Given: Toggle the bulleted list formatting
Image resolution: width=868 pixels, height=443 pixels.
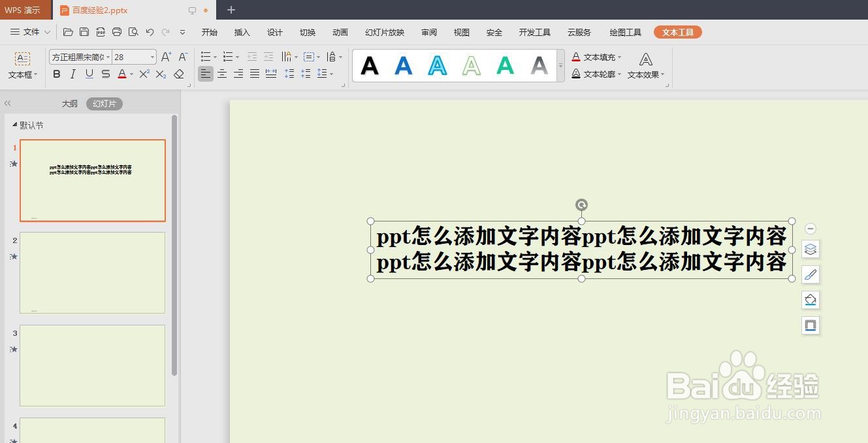Looking at the screenshot, I should 204,57.
